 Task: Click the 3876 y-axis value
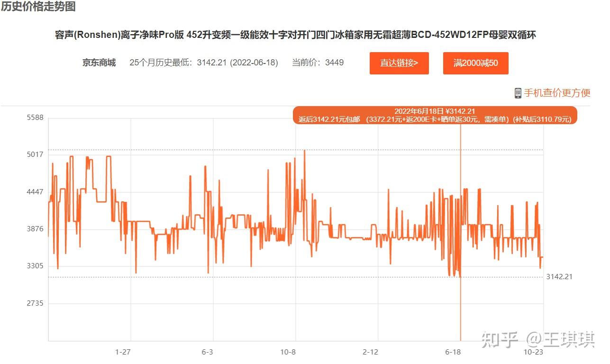point(35,229)
